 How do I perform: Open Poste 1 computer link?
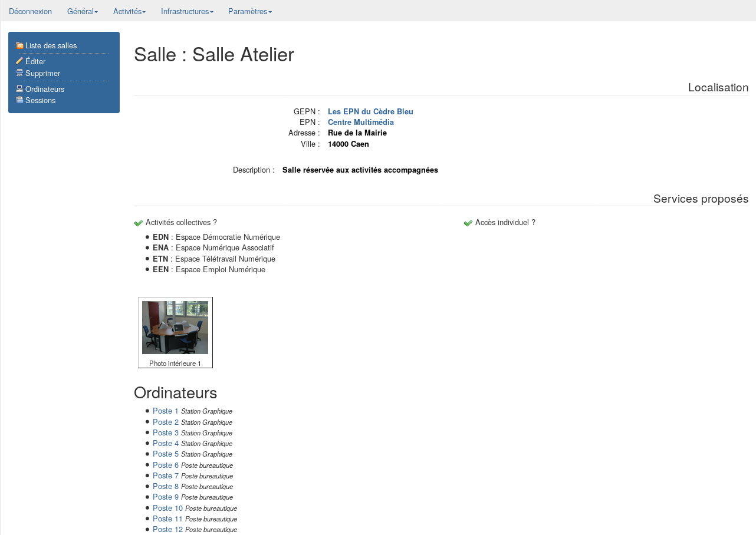click(x=165, y=411)
